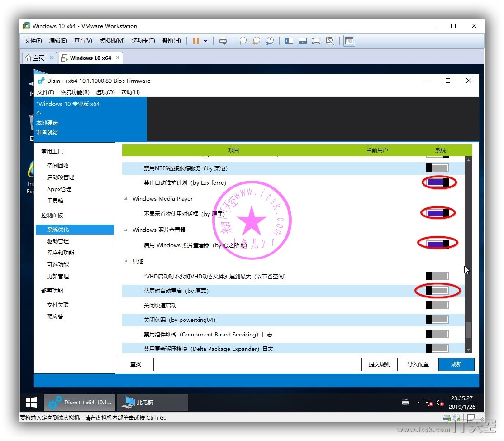Collapse the 其他 group

click(126, 261)
